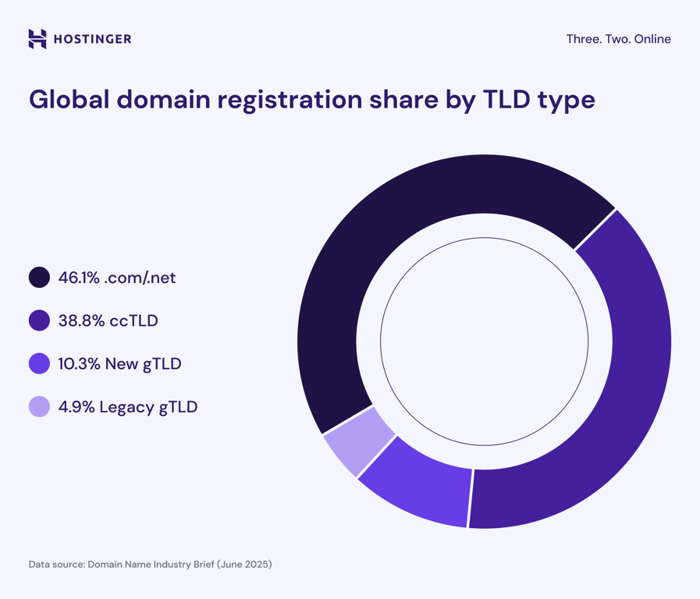The height and width of the screenshot is (599, 700).
Task: Select the violet New gTLD legend dot
Action: pos(39,363)
